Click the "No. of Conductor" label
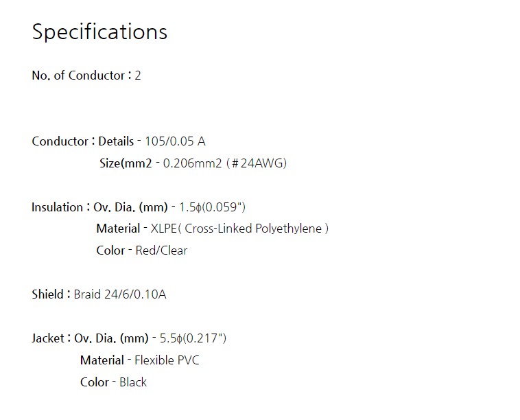This screenshot has width=520, height=420. coord(78,75)
